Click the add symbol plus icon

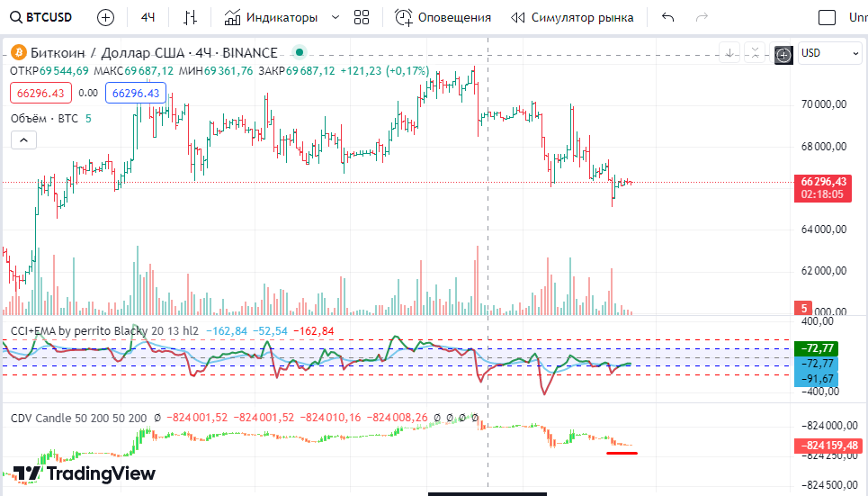tap(105, 18)
